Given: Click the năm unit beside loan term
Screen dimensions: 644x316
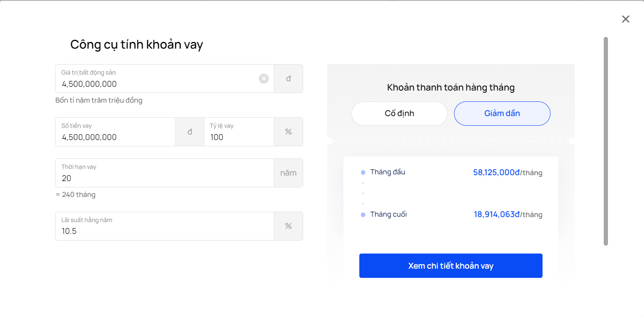Looking at the screenshot, I should click(x=288, y=173).
